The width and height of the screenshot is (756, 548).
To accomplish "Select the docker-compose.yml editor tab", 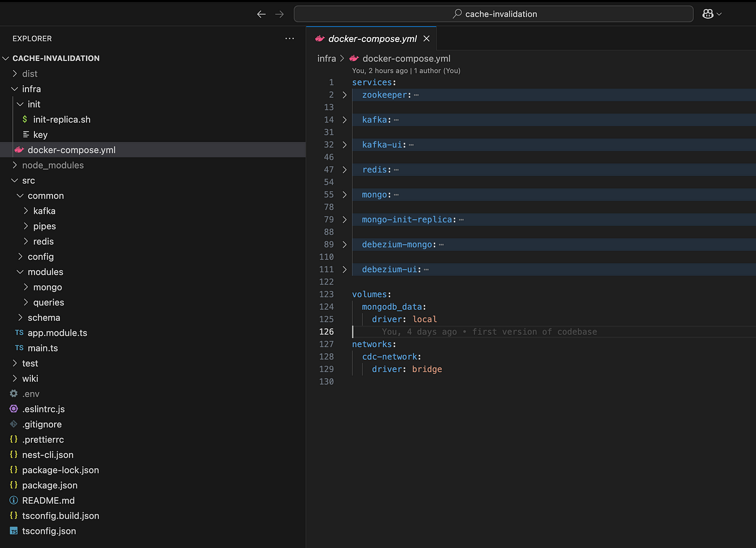I will 372,38.
